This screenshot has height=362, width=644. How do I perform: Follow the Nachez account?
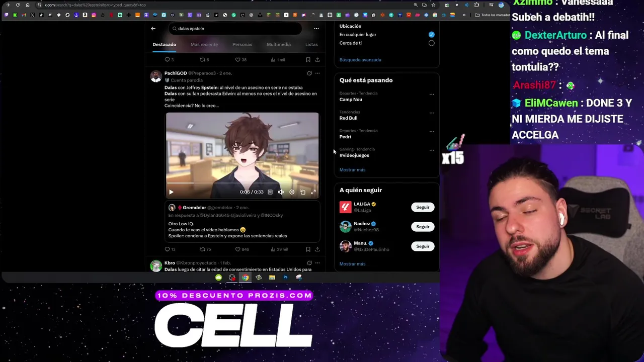pos(423,227)
